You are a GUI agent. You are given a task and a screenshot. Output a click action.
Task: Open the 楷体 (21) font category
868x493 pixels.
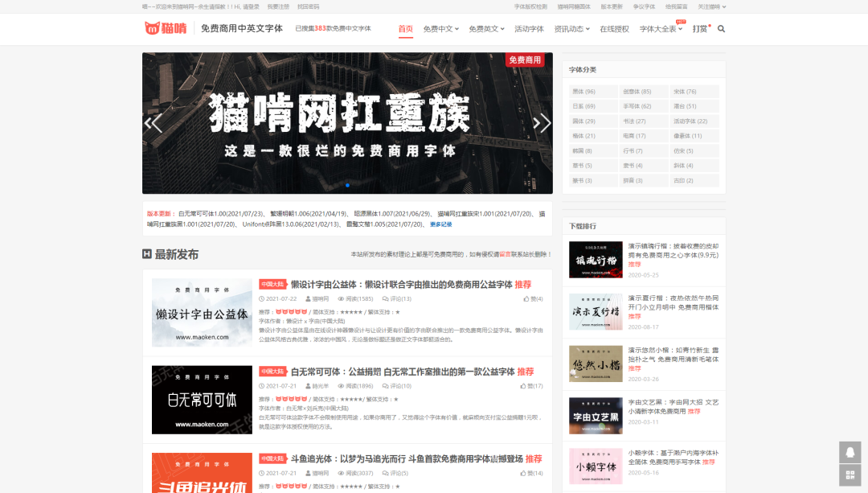pyautogui.click(x=593, y=136)
